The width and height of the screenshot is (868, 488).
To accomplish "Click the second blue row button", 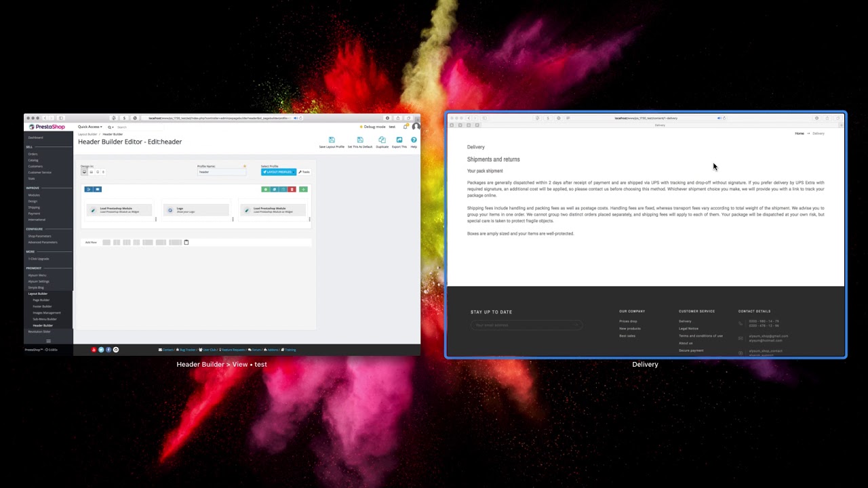I will pos(98,189).
